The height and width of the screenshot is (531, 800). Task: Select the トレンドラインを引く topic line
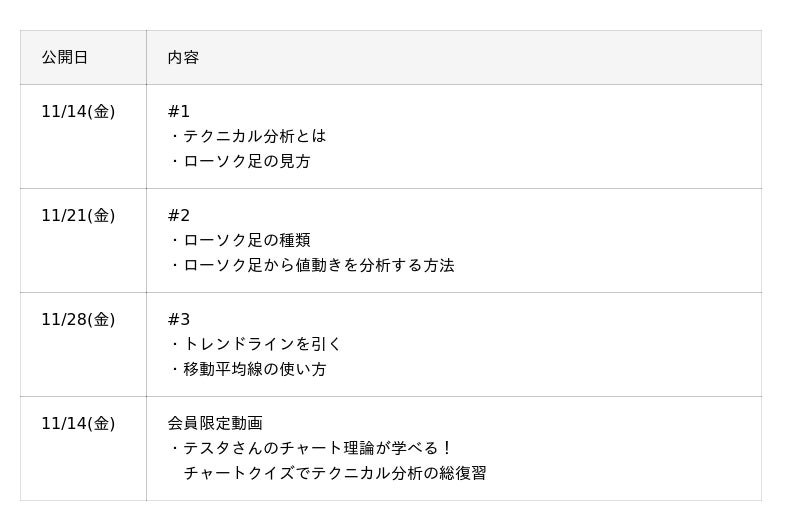262,344
